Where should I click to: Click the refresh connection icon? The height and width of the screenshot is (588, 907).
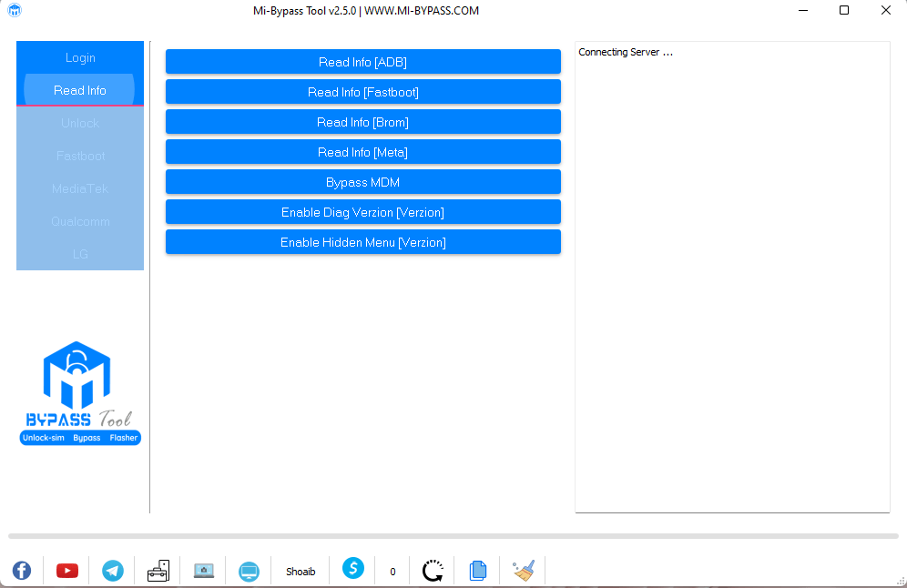tap(432, 571)
